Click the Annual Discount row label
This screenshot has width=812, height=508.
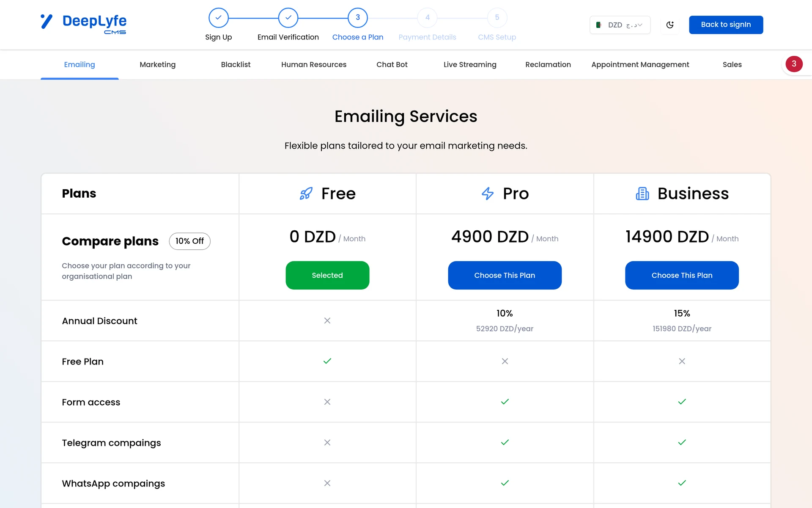(x=99, y=321)
